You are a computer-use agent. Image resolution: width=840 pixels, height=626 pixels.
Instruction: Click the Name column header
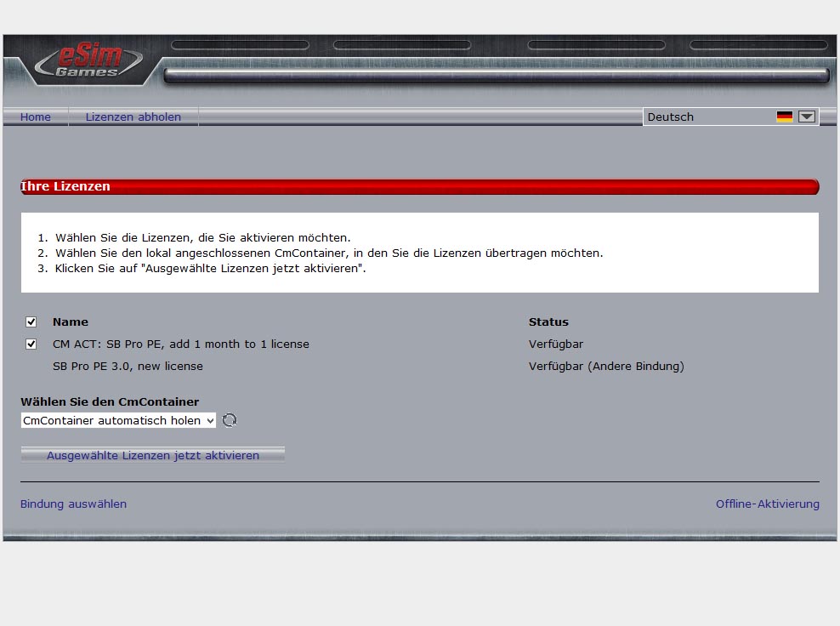pos(71,322)
